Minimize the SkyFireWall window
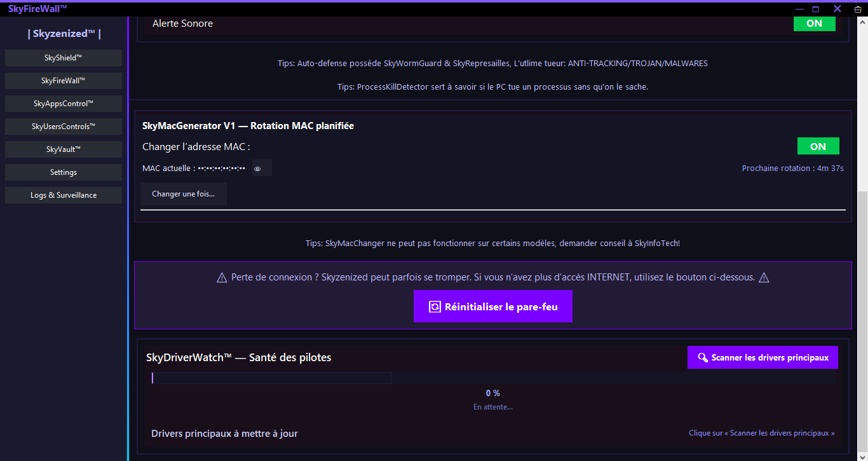This screenshot has height=461, width=868. coord(799,9)
